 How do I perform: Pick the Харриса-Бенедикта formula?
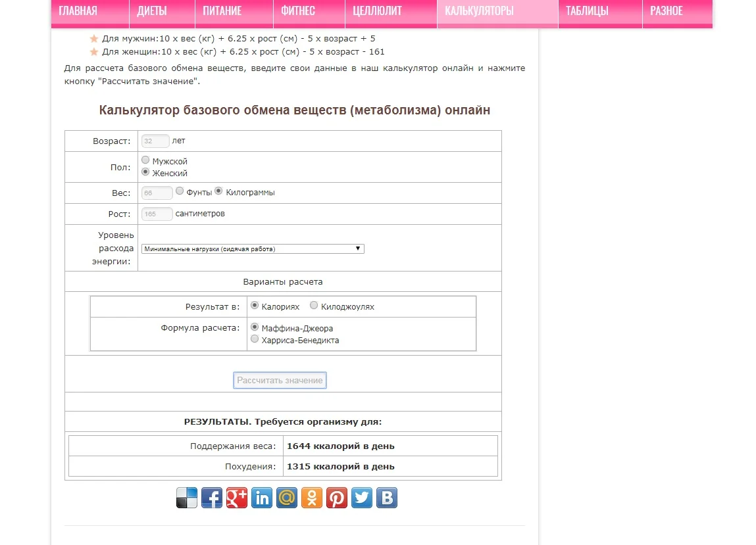255,339
